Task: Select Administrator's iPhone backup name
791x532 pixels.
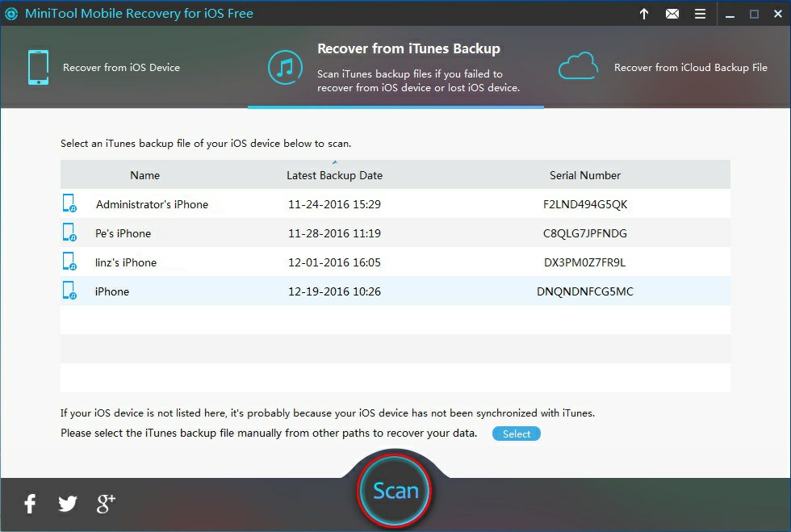Action: point(152,204)
